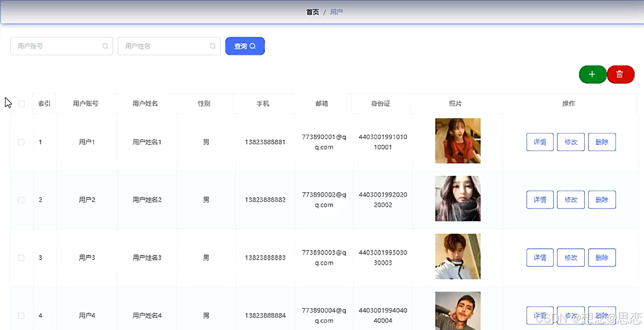
Task: Click the 用户账号 column header
Action: 86,104
